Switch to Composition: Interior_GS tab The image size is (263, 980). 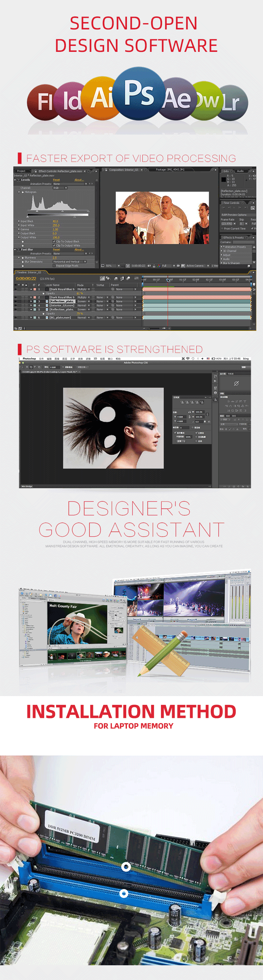[x=124, y=170]
